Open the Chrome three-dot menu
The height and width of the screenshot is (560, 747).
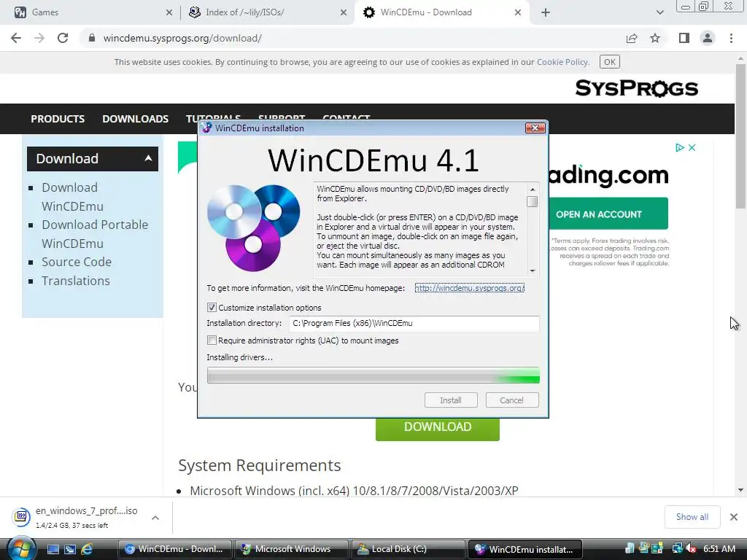click(731, 38)
